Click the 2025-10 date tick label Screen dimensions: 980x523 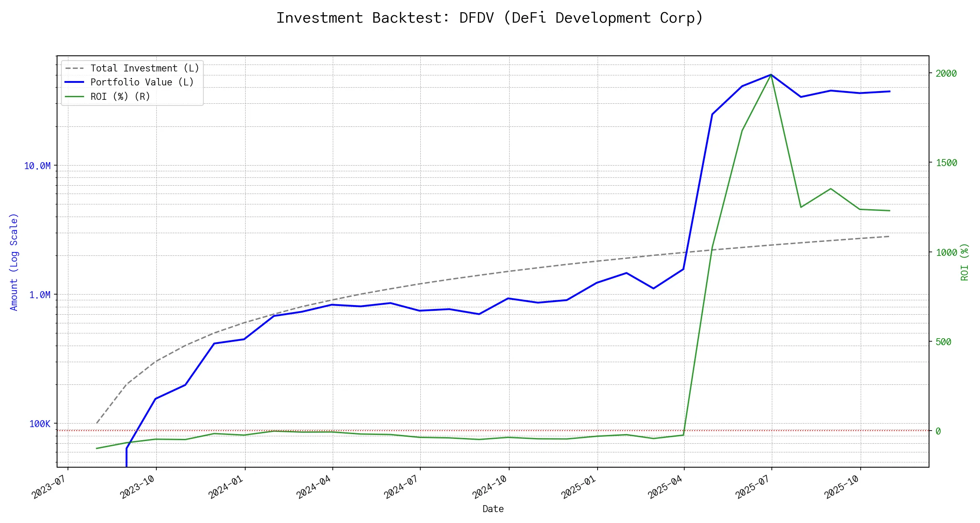841,487
